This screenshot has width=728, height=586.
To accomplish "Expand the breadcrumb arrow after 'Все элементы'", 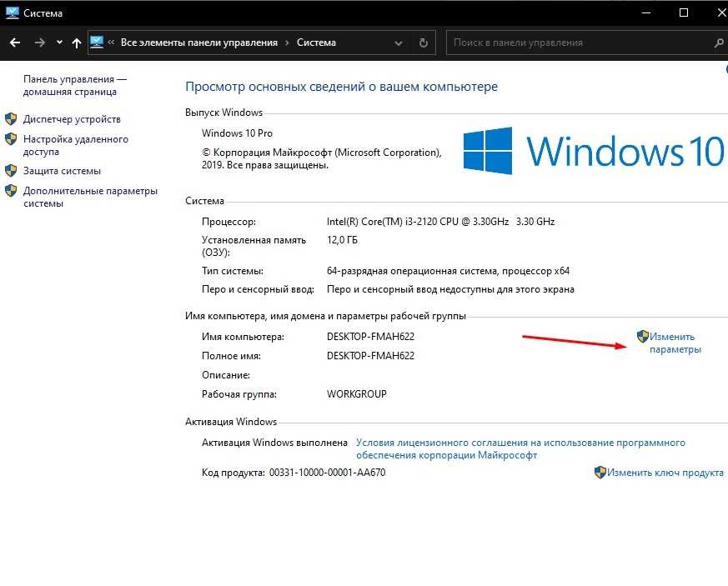I will coord(287,43).
